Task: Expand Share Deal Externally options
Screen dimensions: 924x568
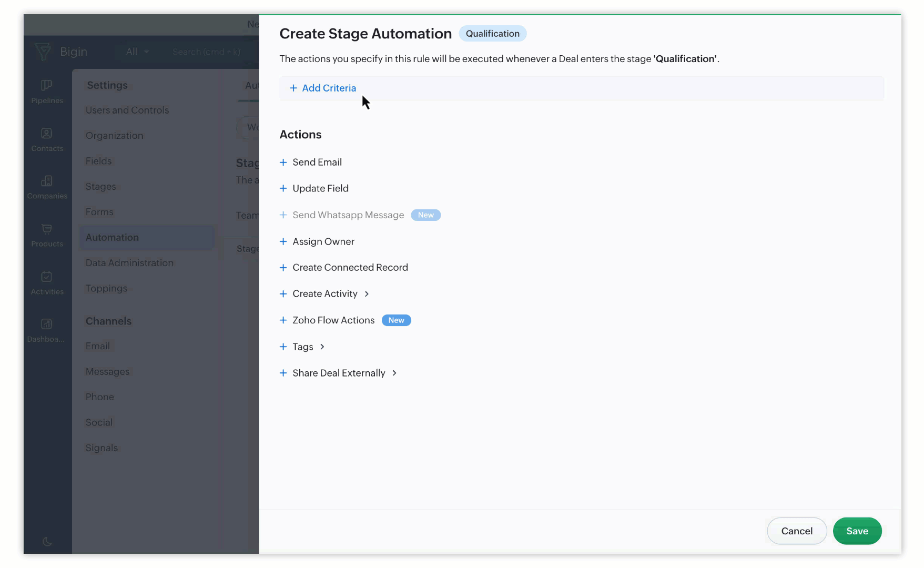Action: click(394, 373)
